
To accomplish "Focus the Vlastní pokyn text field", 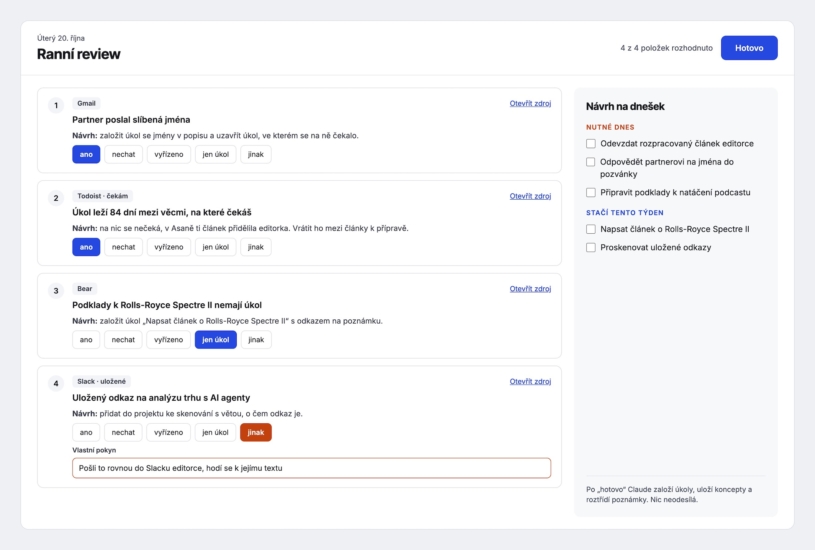I will (x=311, y=468).
